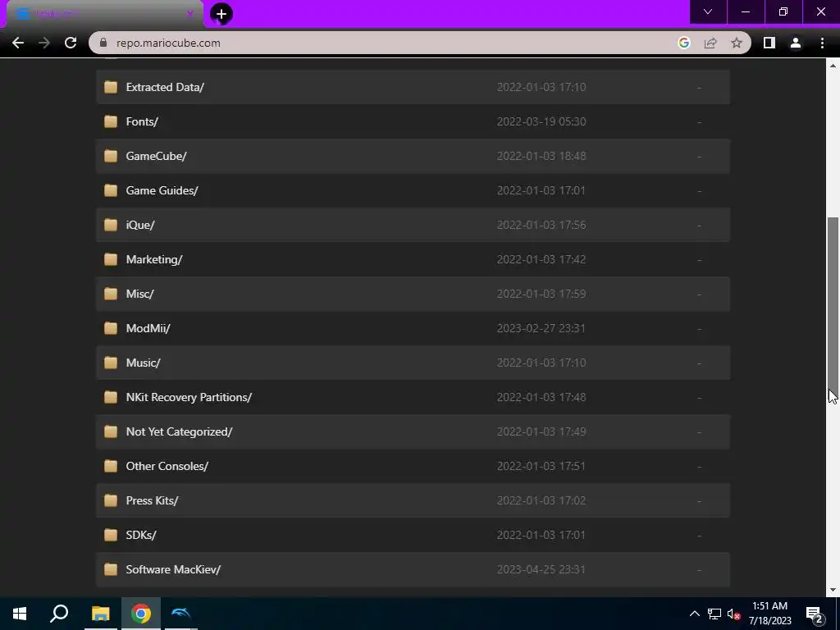Switch to Chrome in the taskbar

point(141,614)
